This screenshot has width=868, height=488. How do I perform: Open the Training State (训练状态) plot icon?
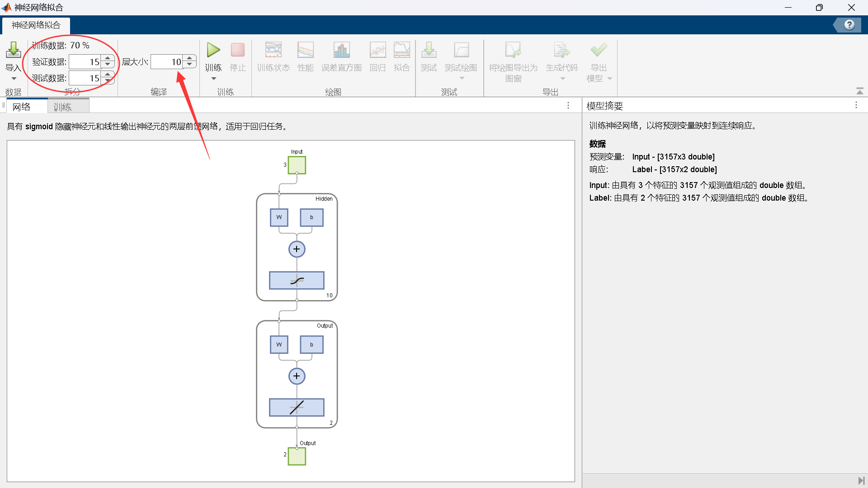[273, 50]
